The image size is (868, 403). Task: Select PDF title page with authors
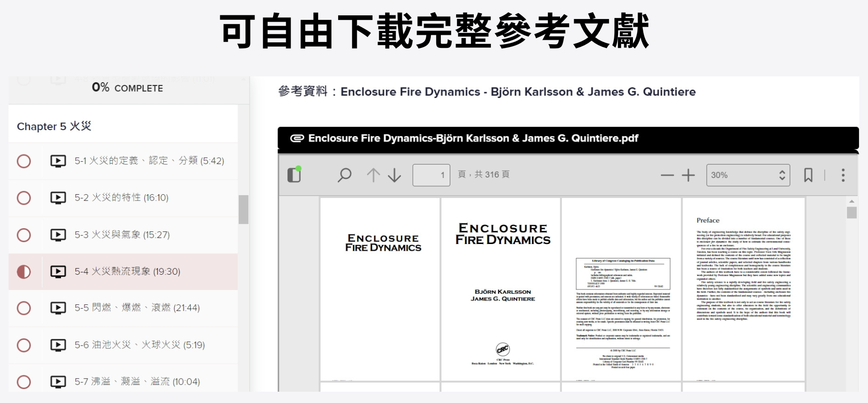pyautogui.click(x=500, y=289)
